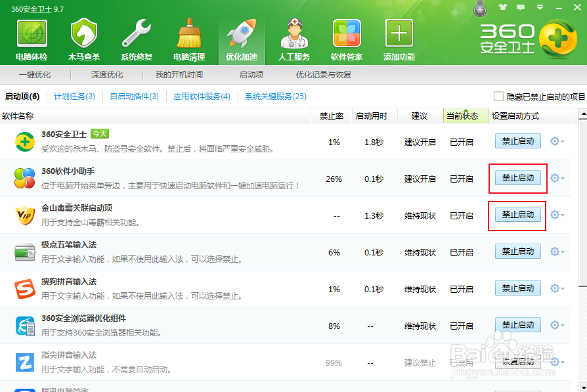
Task: Sort by 禁止率 column header
Action: pyautogui.click(x=332, y=116)
